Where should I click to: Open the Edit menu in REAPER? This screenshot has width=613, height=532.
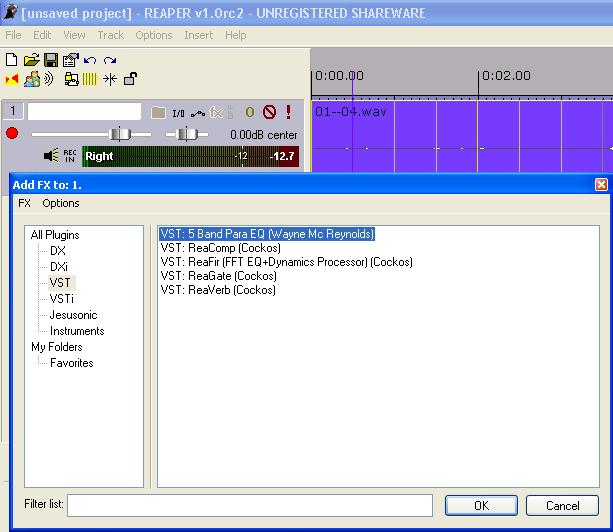coord(42,35)
